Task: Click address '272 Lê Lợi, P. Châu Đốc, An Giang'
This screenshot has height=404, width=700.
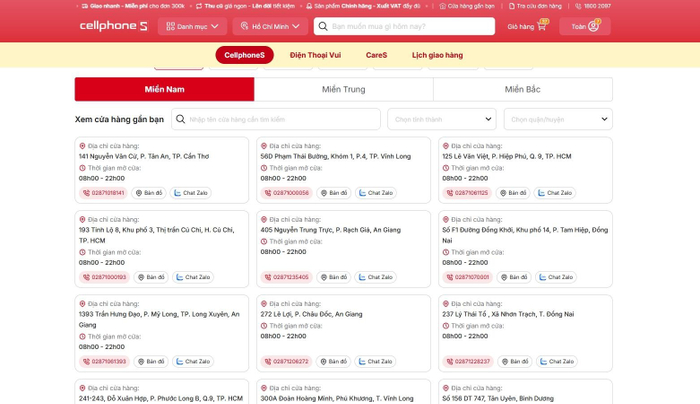Action: click(x=311, y=314)
